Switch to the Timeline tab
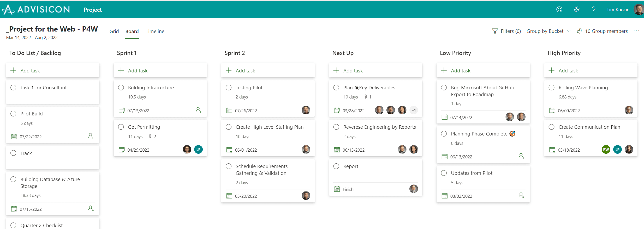644x229 pixels. pos(155,31)
